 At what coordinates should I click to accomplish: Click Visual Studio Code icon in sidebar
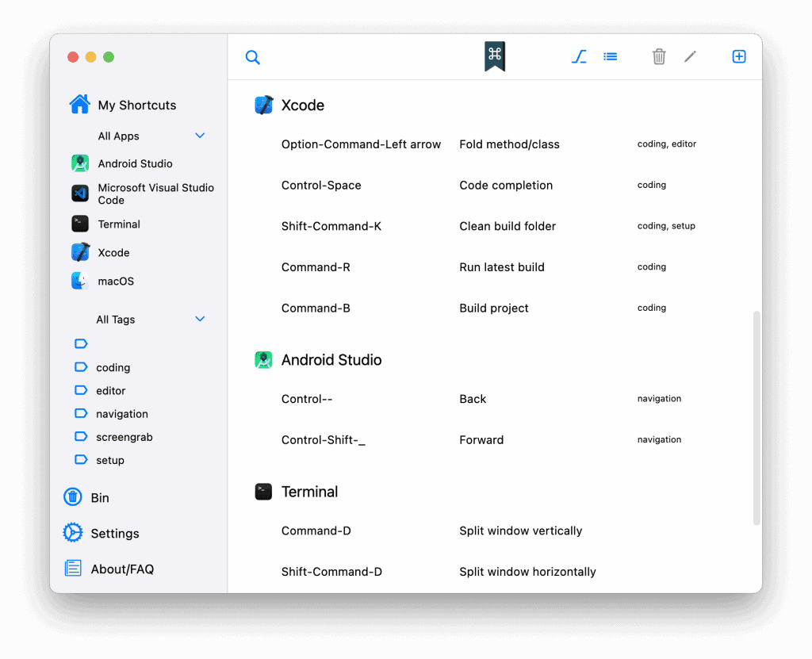tap(80, 193)
